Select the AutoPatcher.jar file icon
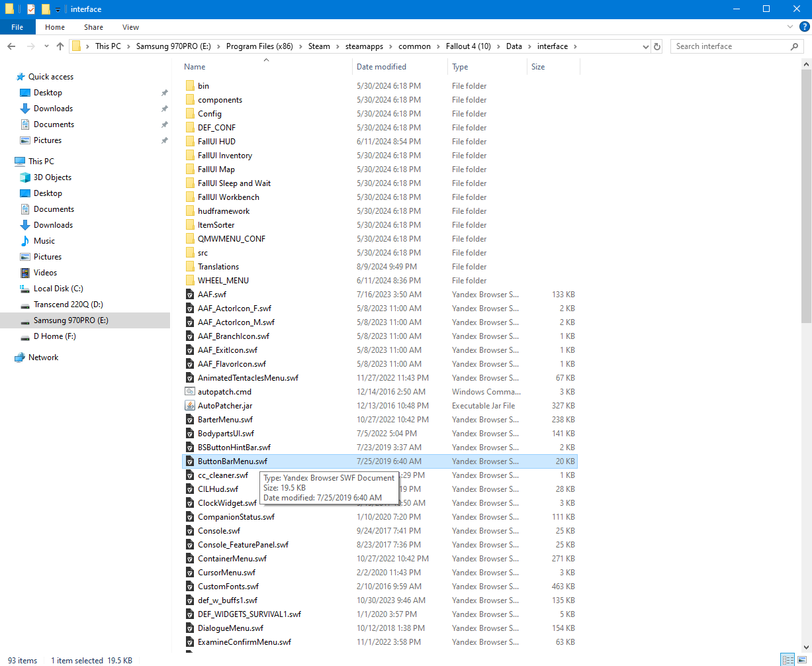 coord(190,406)
